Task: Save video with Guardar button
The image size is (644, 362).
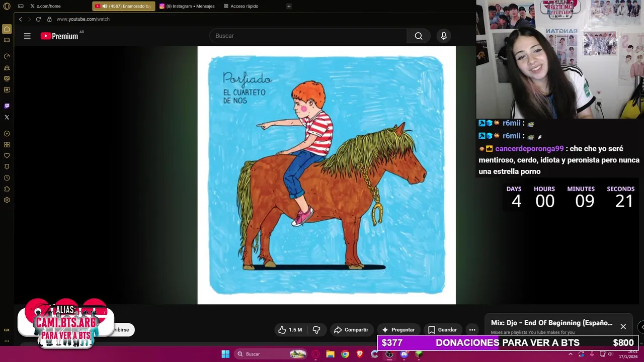Action: pyautogui.click(x=442, y=330)
